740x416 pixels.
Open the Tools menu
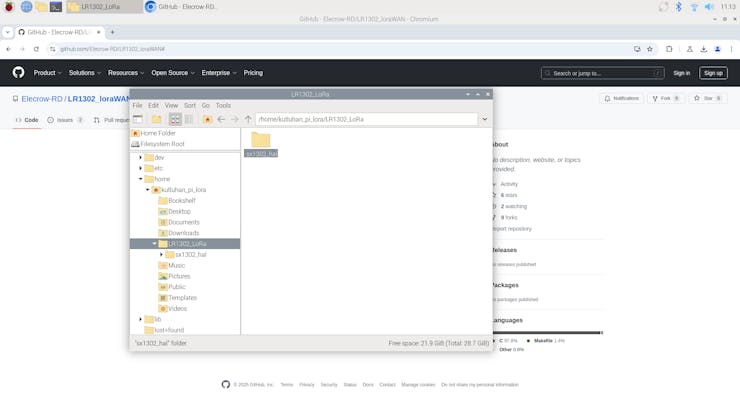[223, 105]
